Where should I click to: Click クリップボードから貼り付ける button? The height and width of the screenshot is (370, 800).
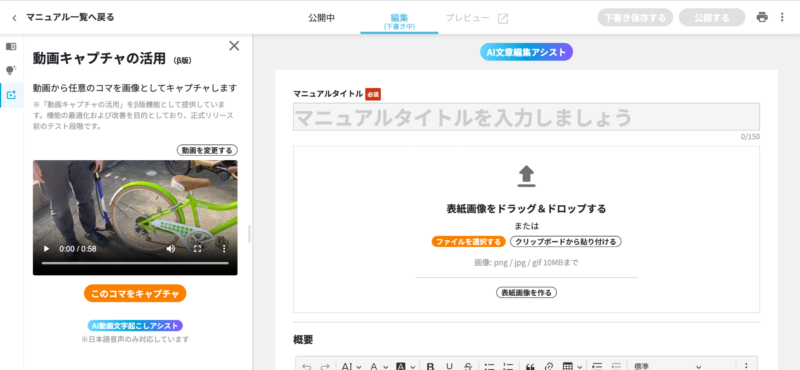[566, 242]
